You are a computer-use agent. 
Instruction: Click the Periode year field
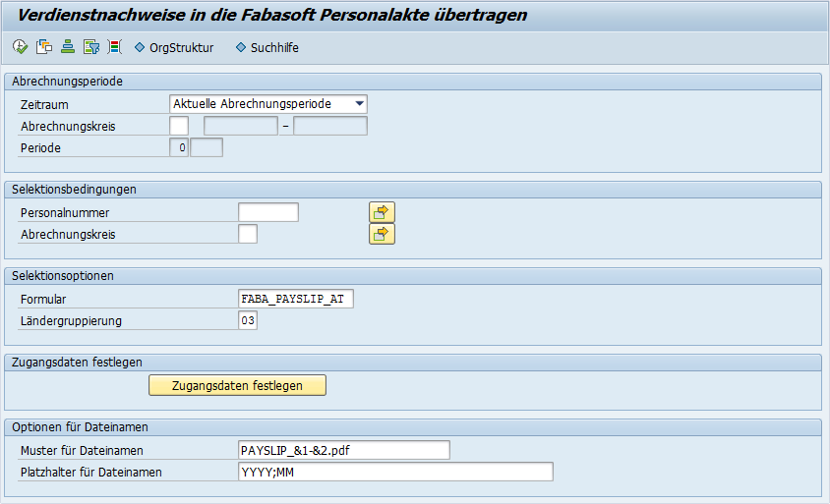click(207, 147)
